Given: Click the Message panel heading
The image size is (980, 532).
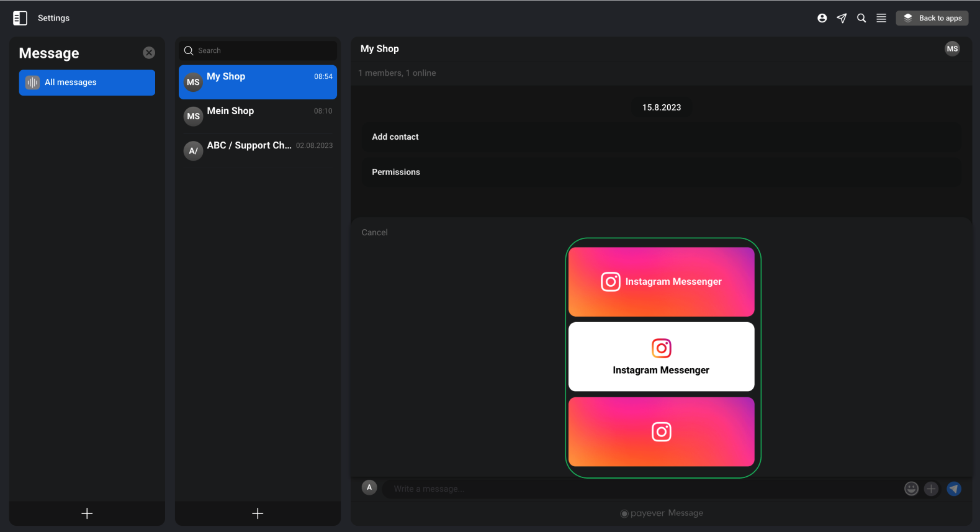Looking at the screenshot, I should (49, 53).
